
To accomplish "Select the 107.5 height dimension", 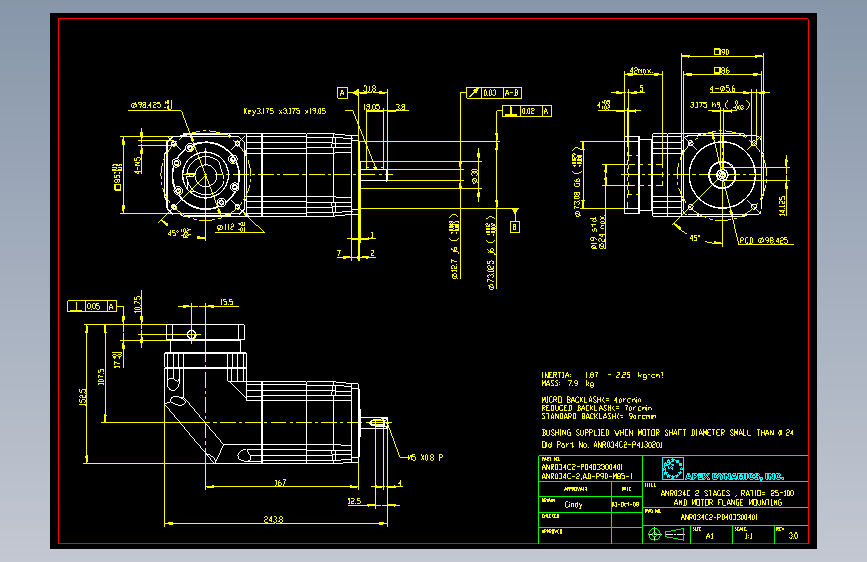I will 101,377.
